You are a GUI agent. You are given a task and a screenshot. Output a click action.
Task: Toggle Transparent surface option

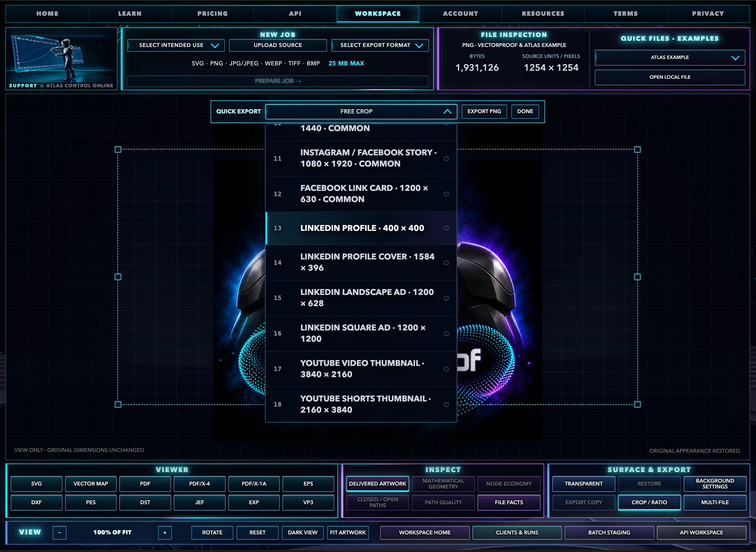coord(584,484)
